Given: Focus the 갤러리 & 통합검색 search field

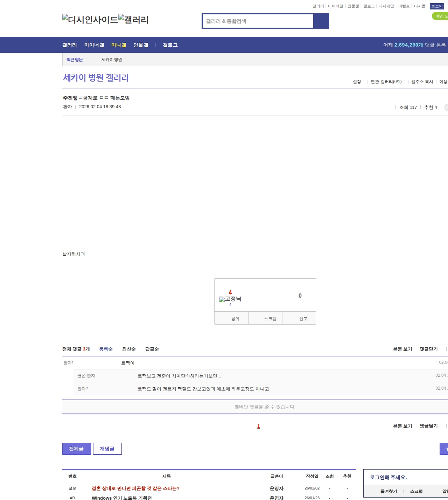Looking at the screenshot, I should 258,21.
